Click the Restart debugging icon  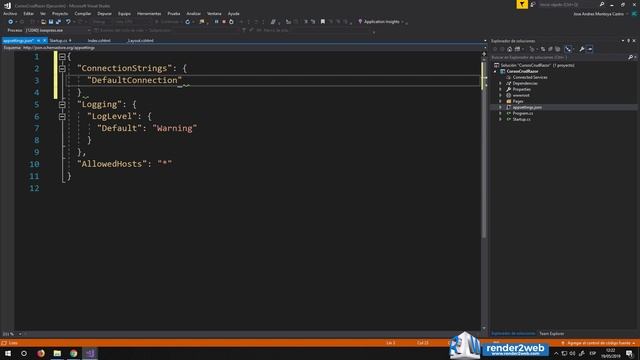point(231,22)
